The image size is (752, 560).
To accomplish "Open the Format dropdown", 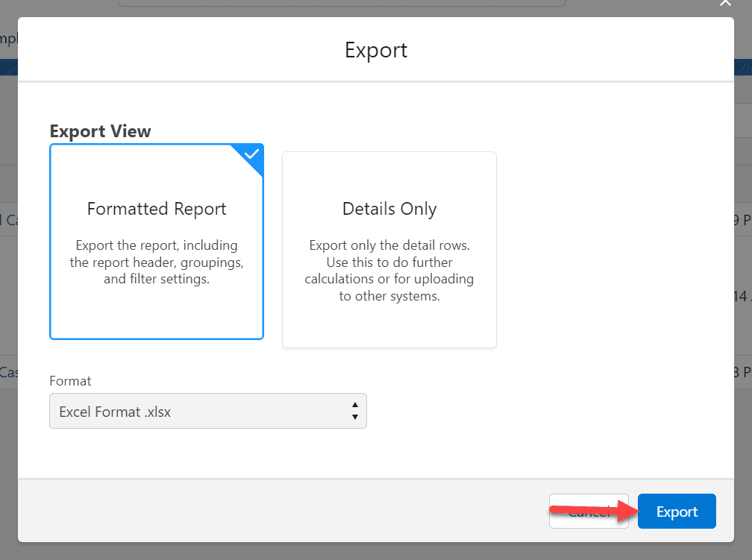I will (207, 411).
